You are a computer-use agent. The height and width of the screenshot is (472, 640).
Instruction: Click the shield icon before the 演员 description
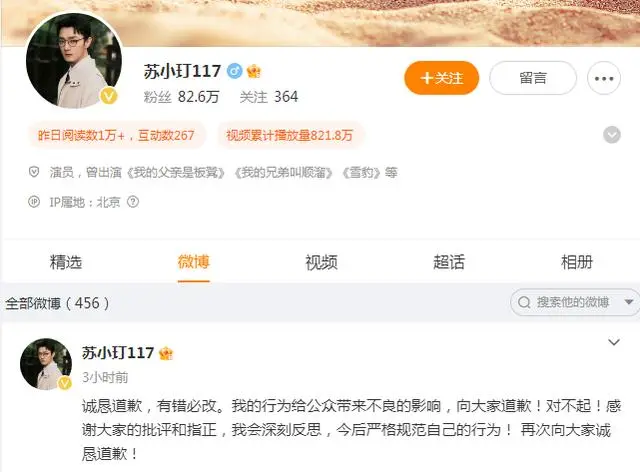34,172
